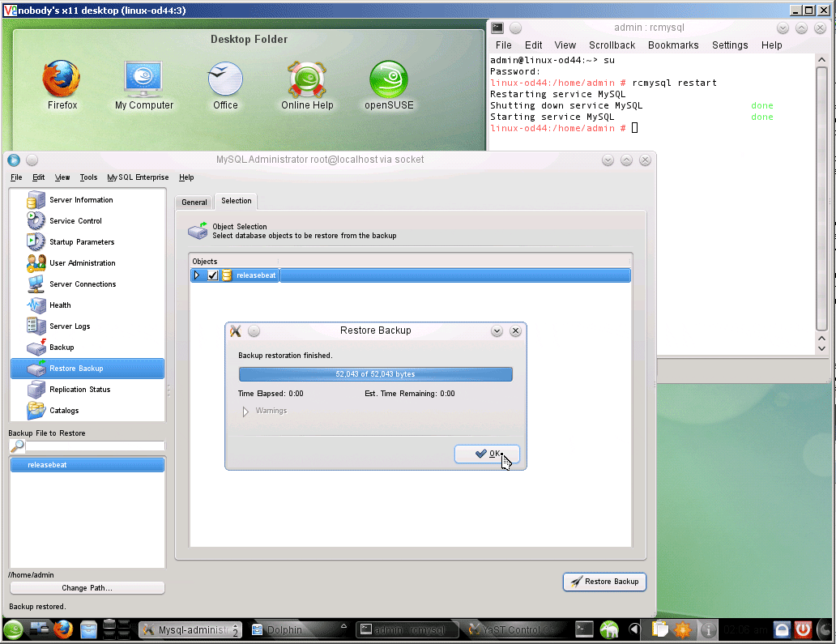
Task: Click the red power button in taskbar
Action: 803,629
